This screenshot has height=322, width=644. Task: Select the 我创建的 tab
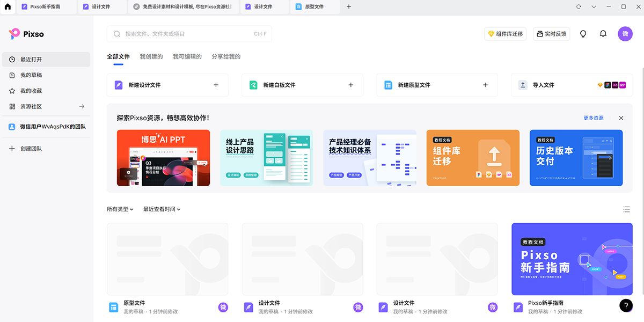[151, 56]
